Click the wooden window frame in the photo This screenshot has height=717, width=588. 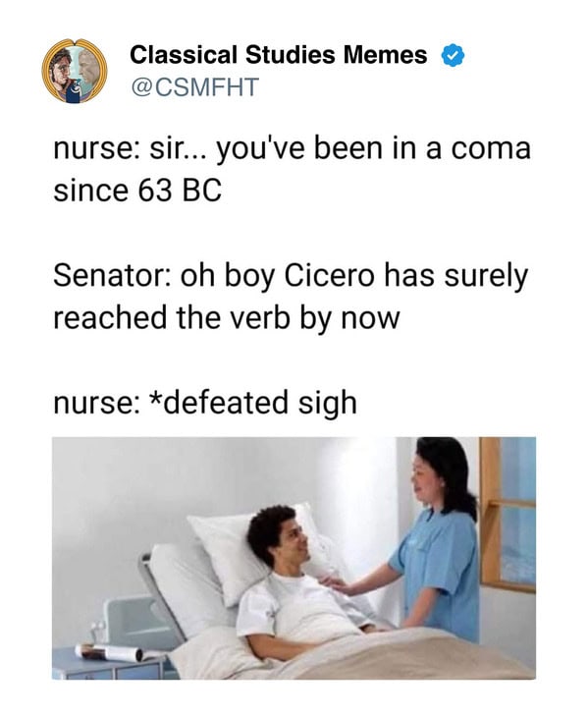(489, 512)
